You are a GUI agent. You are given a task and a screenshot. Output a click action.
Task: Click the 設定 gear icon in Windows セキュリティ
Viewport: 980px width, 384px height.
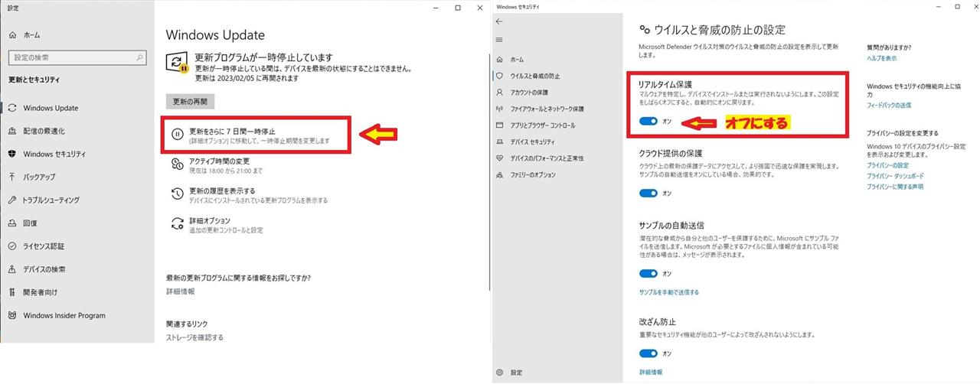(500, 373)
